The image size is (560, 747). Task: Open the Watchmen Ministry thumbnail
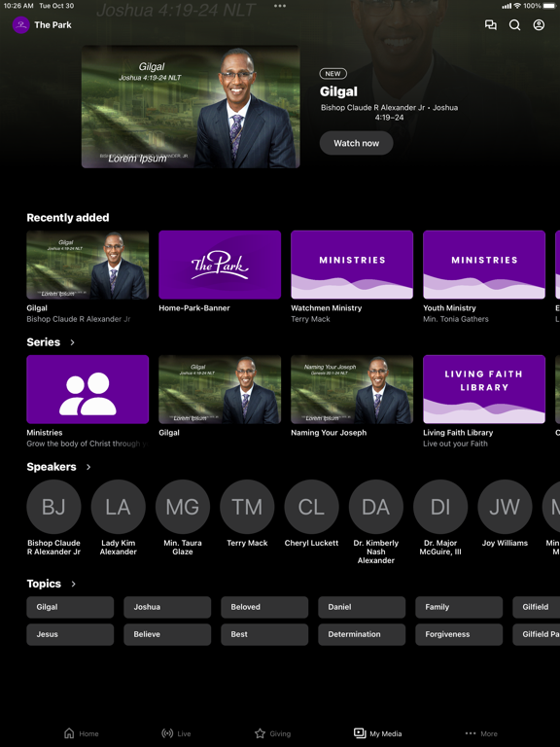[x=352, y=265]
